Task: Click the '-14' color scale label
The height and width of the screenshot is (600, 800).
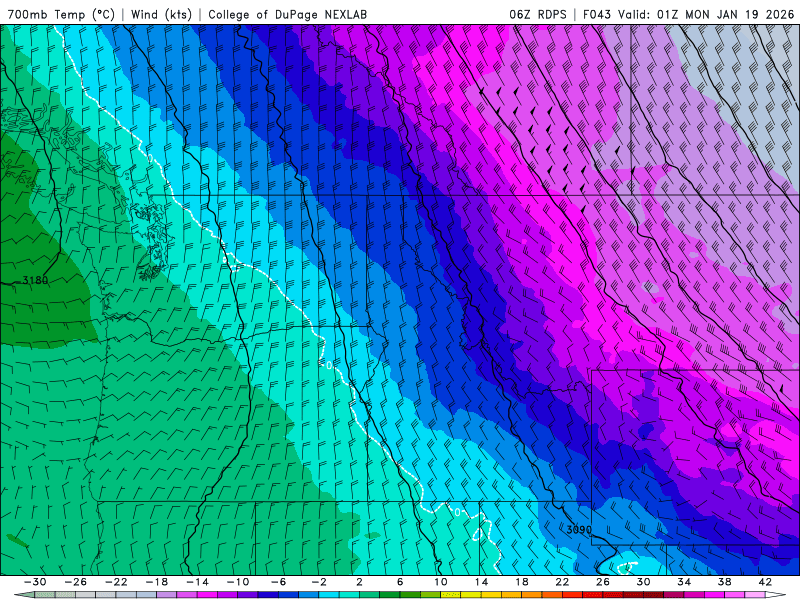Action: (x=197, y=582)
